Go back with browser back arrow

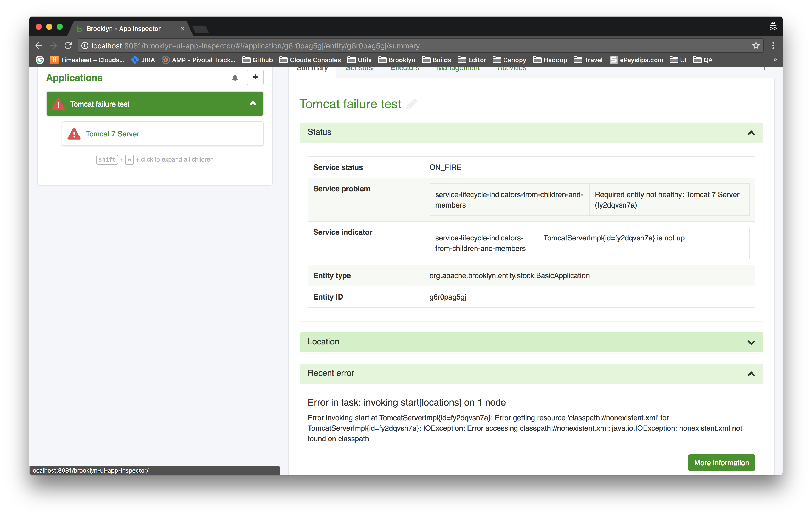coord(39,45)
